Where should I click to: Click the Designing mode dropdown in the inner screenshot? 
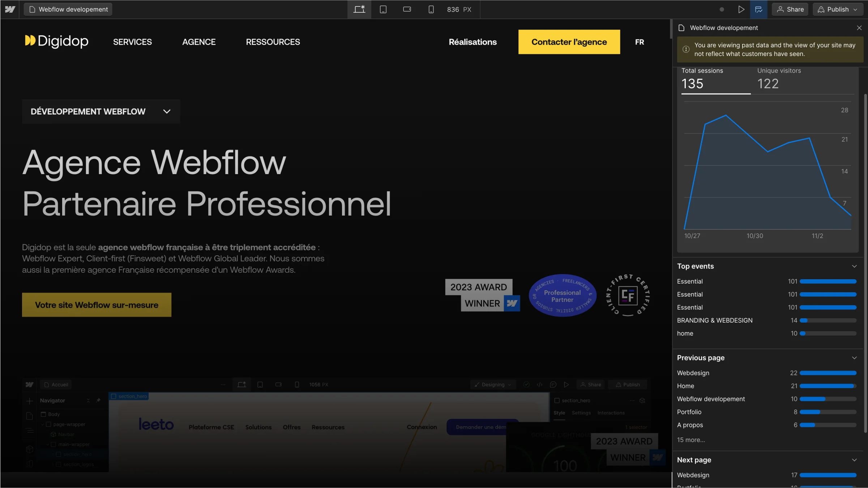click(492, 385)
